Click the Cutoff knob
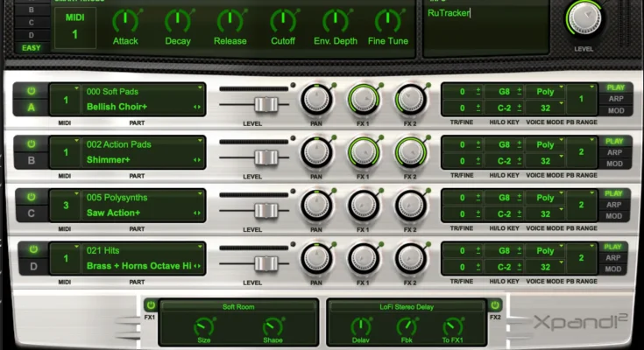644x350 pixels. pyautogui.click(x=283, y=21)
